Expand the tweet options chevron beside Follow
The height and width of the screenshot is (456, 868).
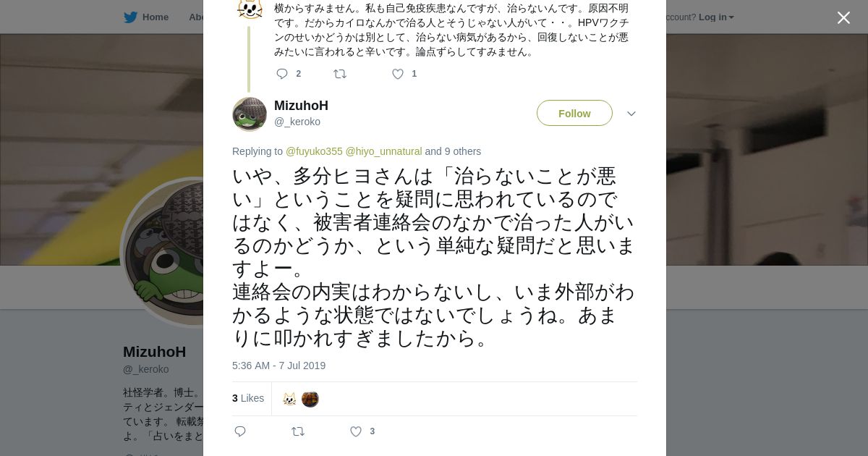(631, 114)
